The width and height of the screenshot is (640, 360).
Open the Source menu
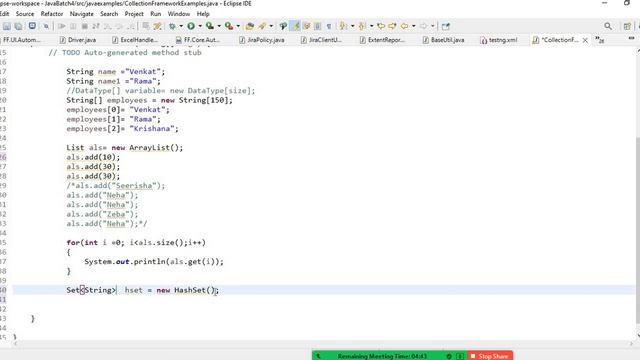(25, 14)
